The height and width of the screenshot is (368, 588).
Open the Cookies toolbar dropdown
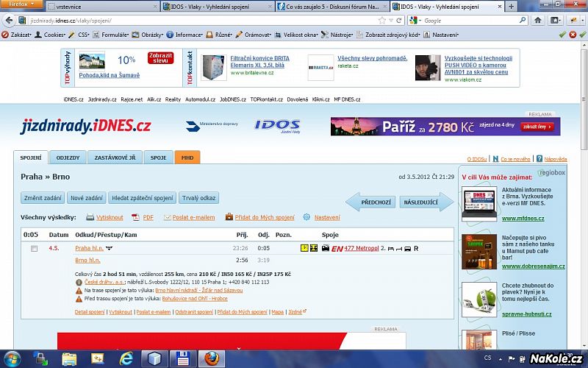click(x=50, y=35)
